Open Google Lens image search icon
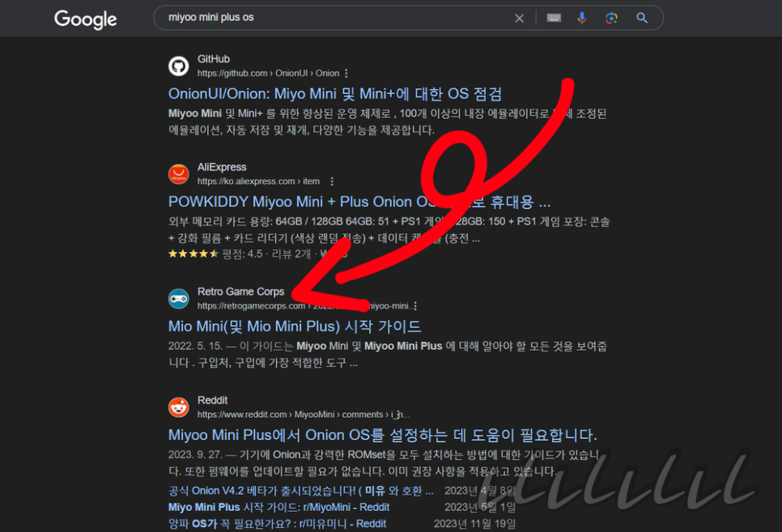Image resolution: width=782 pixels, height=532 pixels. pyautogui.click(x=611, y=18)
